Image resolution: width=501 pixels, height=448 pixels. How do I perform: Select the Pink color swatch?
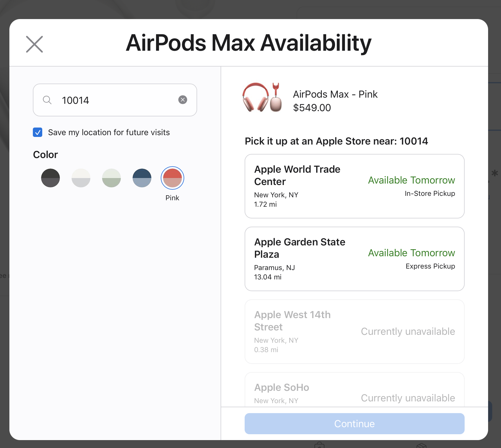(172, 178)
